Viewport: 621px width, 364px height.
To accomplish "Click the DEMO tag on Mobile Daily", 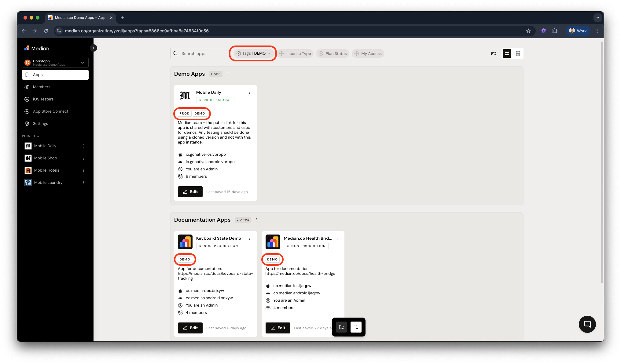I will point(200,114).
